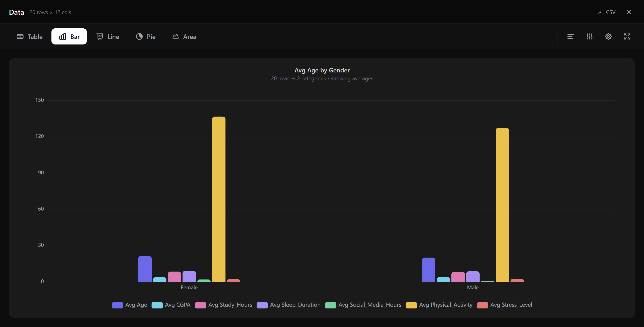Close the Data panel
Screen dimensions: 644x327
629,12
